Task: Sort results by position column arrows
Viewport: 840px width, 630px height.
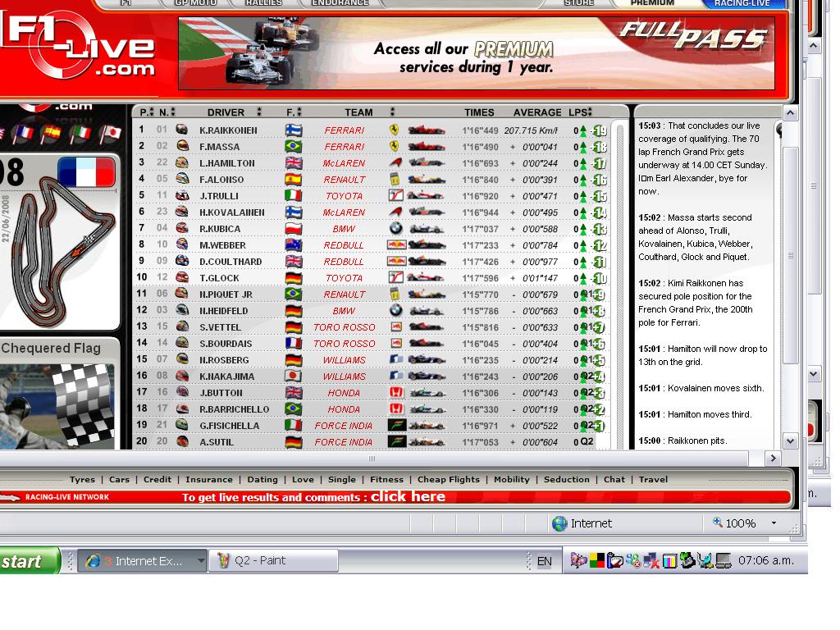Action: tap(151, 112)
